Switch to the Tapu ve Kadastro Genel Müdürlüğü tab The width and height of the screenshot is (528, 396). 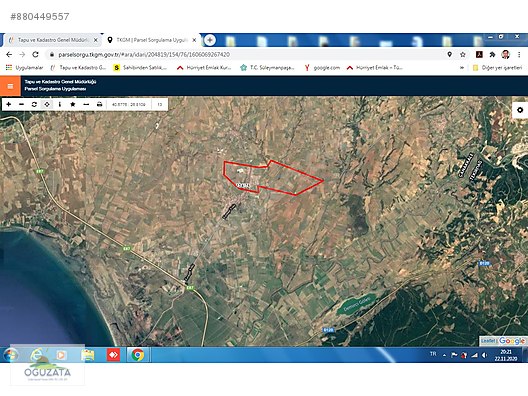coord(52,40)
